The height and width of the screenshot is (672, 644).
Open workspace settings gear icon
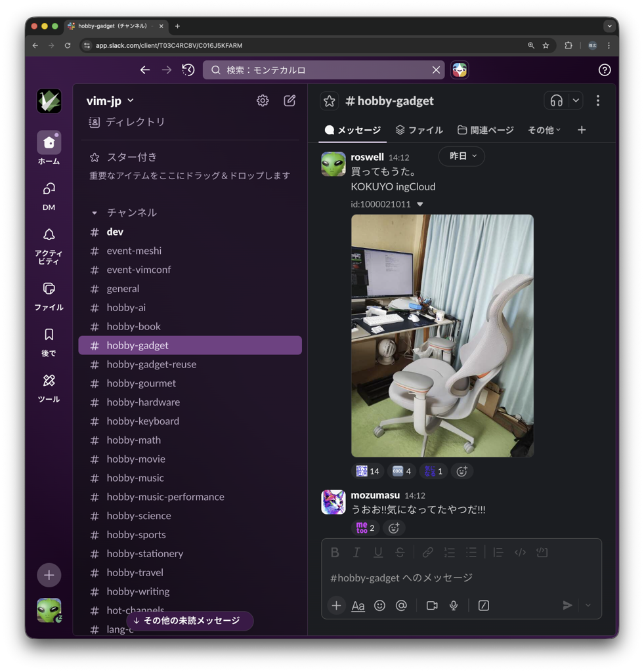(263, 100)
